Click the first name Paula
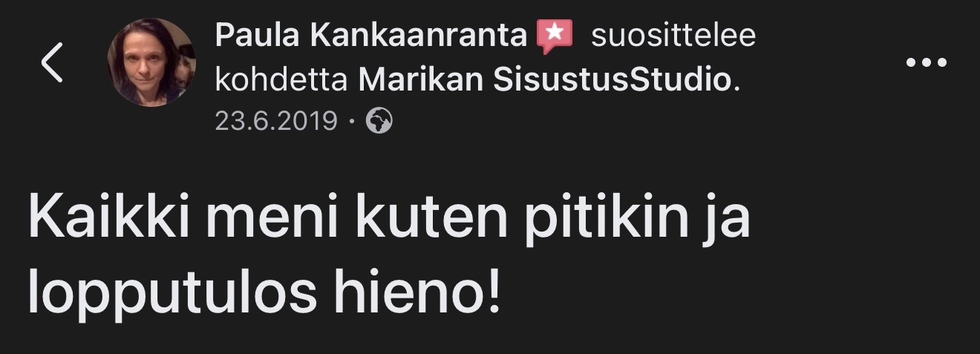The image size is (980, 354). click(254, 36)
